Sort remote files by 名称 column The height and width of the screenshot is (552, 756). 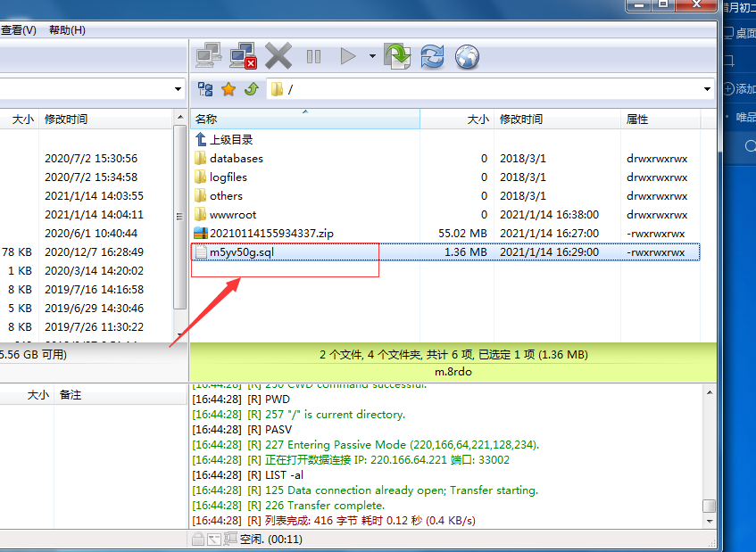pyautogui.click(x=206, y=119)
